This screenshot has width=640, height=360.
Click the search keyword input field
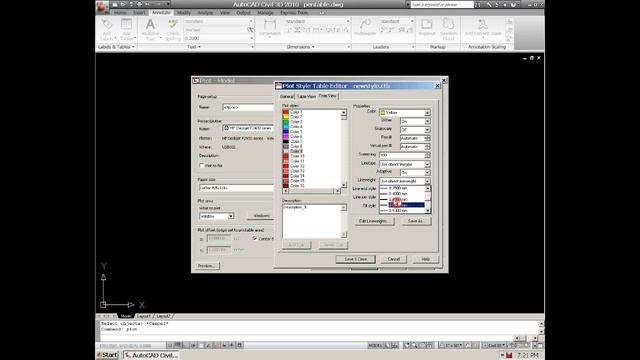pyautogui.click(x=442, y=4)
